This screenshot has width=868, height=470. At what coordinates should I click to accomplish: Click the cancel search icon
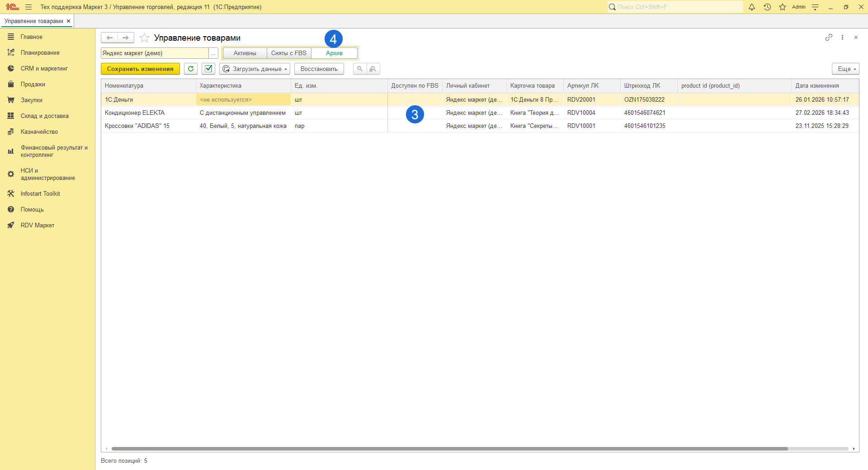[373, 69]
